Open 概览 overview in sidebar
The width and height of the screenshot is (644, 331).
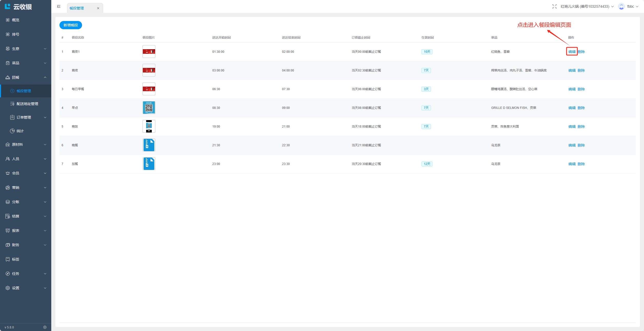pyautogui.click(x=15, y=20)
